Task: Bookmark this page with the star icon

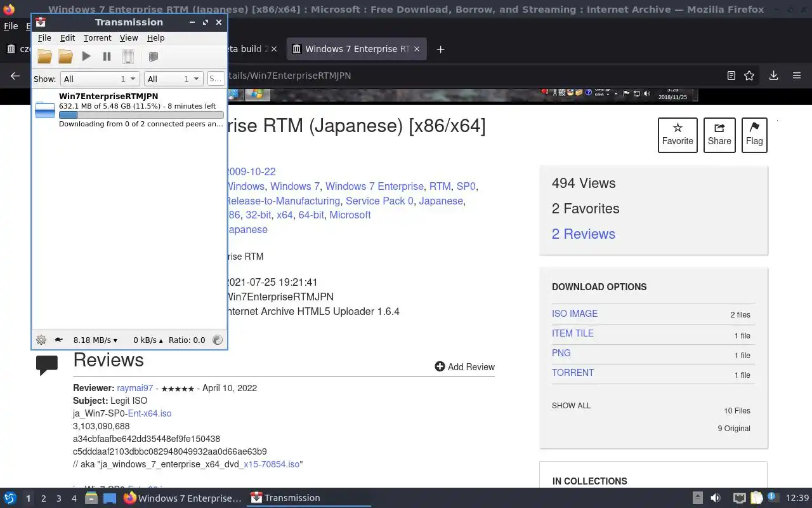Action: pyautogui.click(x=749, y=76)
